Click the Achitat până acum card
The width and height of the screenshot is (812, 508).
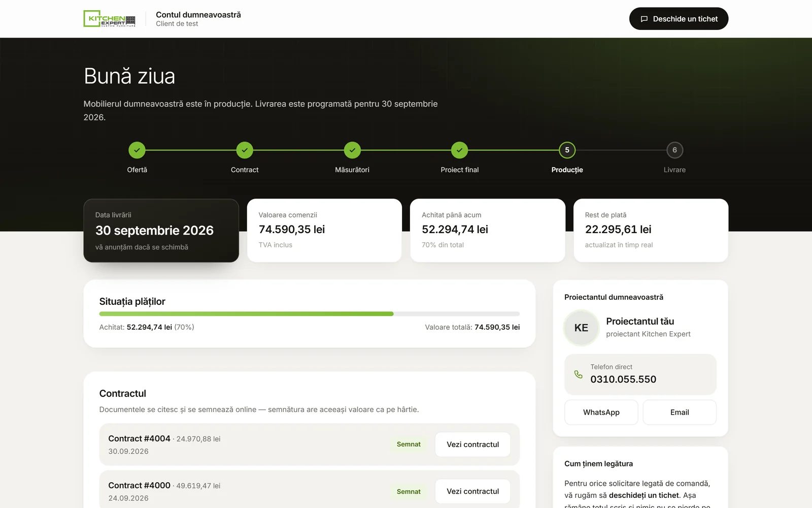coord(488,231)
